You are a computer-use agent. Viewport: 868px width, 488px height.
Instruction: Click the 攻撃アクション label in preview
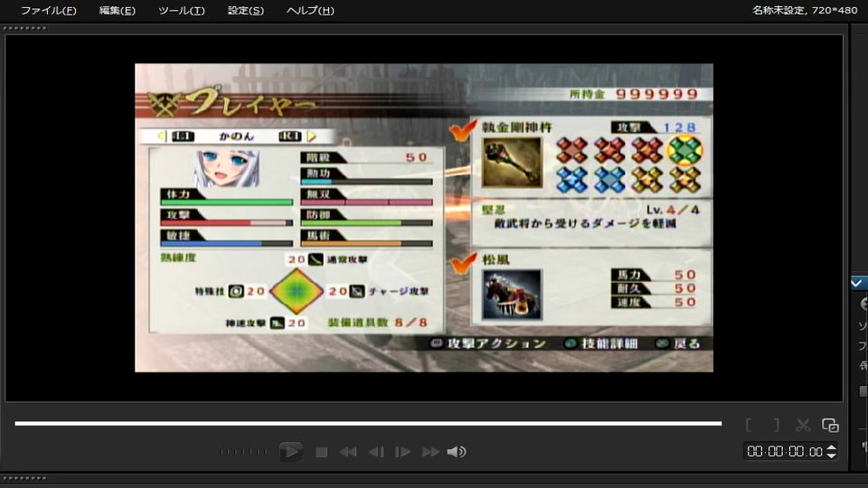pos(496,343)
